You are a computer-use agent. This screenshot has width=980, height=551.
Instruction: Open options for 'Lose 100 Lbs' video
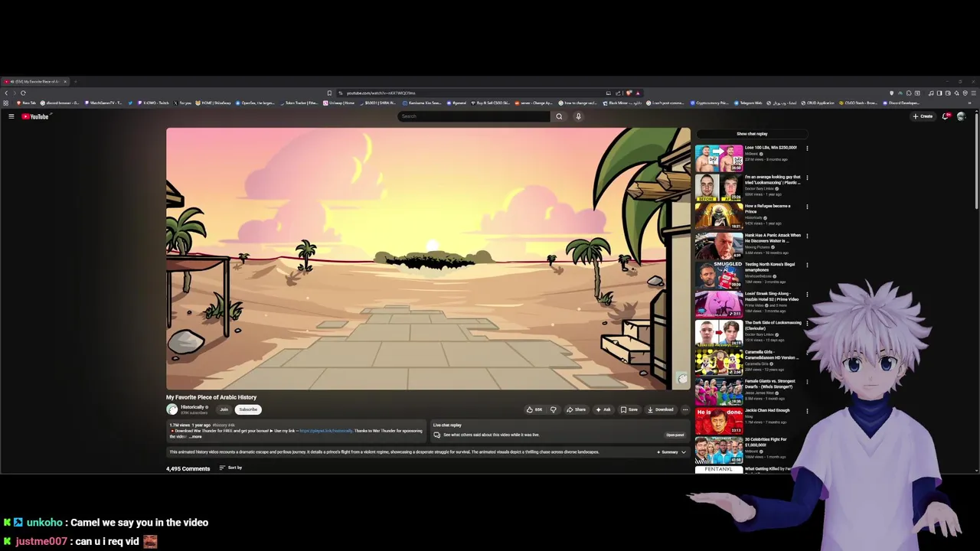pos(807,148)
